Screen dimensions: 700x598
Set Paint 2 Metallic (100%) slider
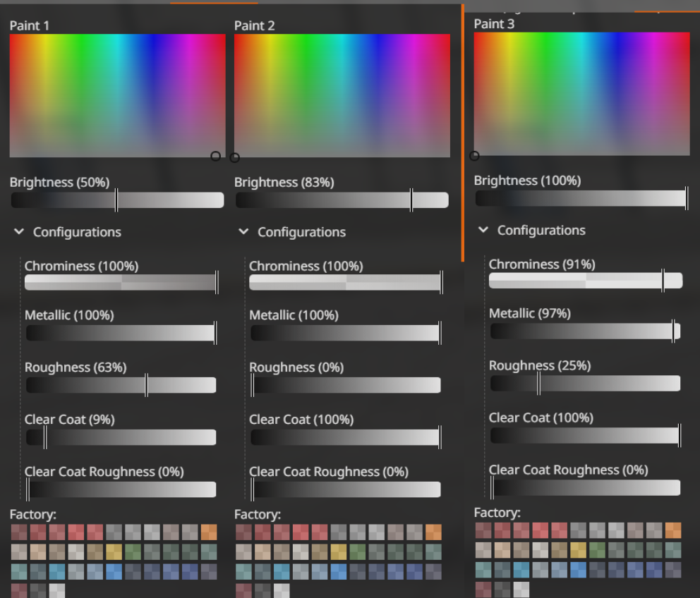click(x=346, y=333)
